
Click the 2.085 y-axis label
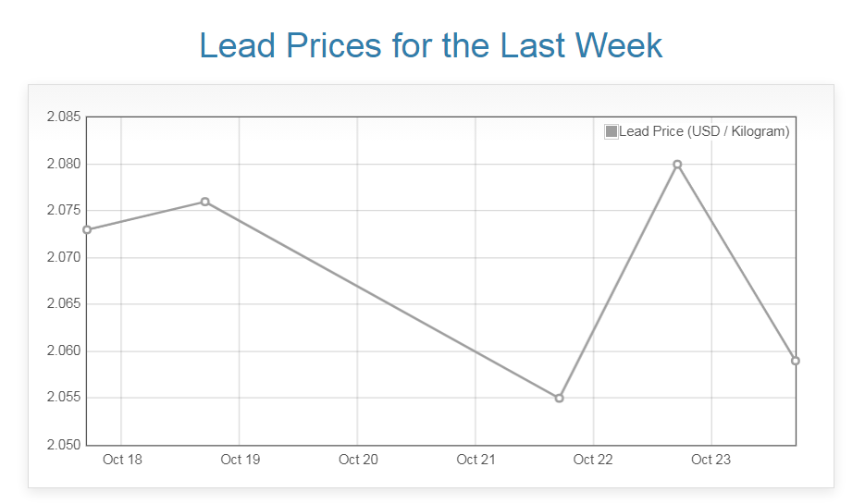click(63, 117)
